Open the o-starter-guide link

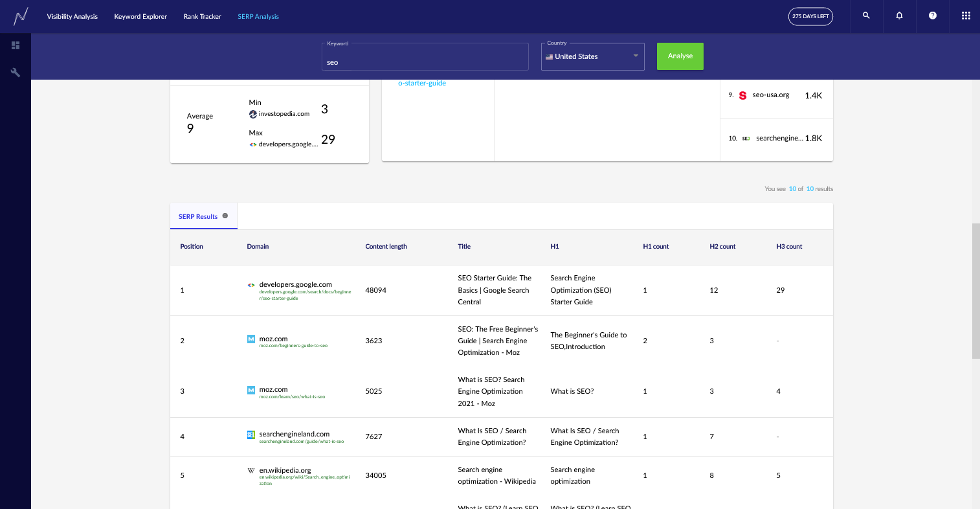[422, 83]
